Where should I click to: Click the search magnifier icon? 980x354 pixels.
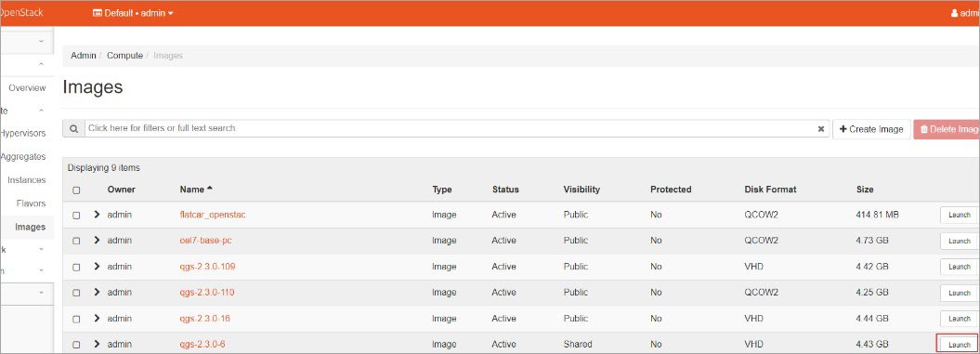click(x=73, y=129)
